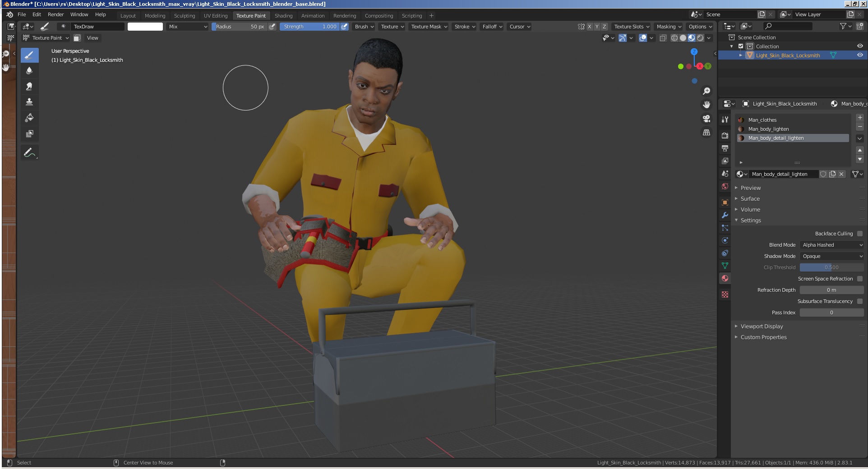Switch to the UV Editing workspace tab
Screen dimensions: 868x469
[216, 16]
